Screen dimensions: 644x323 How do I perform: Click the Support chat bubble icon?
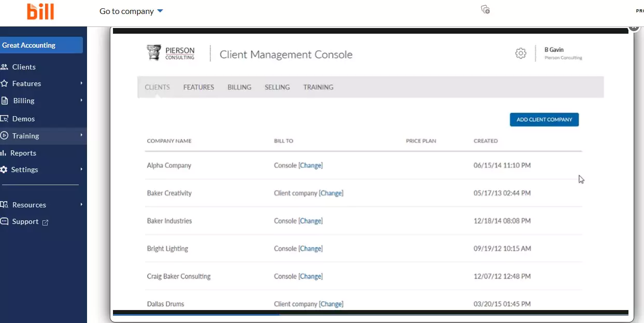[4, 221]
